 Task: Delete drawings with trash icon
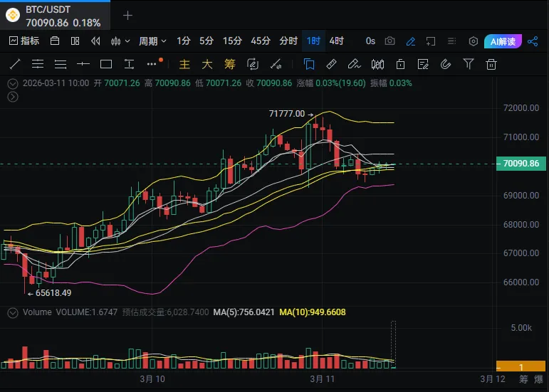[491, 64]
